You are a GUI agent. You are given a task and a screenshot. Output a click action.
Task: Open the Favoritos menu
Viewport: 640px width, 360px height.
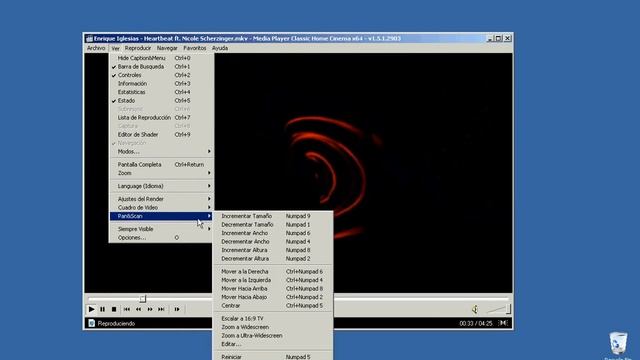tap(195, 48)
